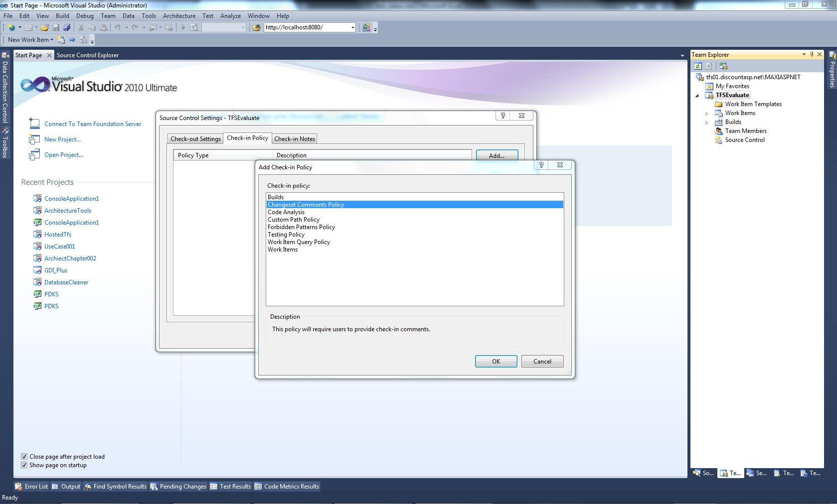Click the Open File toolbar icon

click(45, 27)
